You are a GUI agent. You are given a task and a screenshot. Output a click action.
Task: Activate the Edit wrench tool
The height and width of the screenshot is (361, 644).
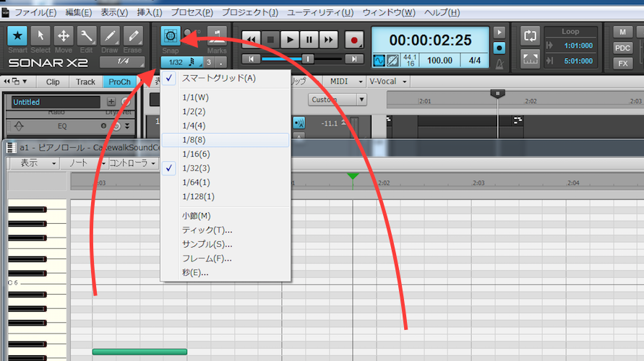(87, 35)
